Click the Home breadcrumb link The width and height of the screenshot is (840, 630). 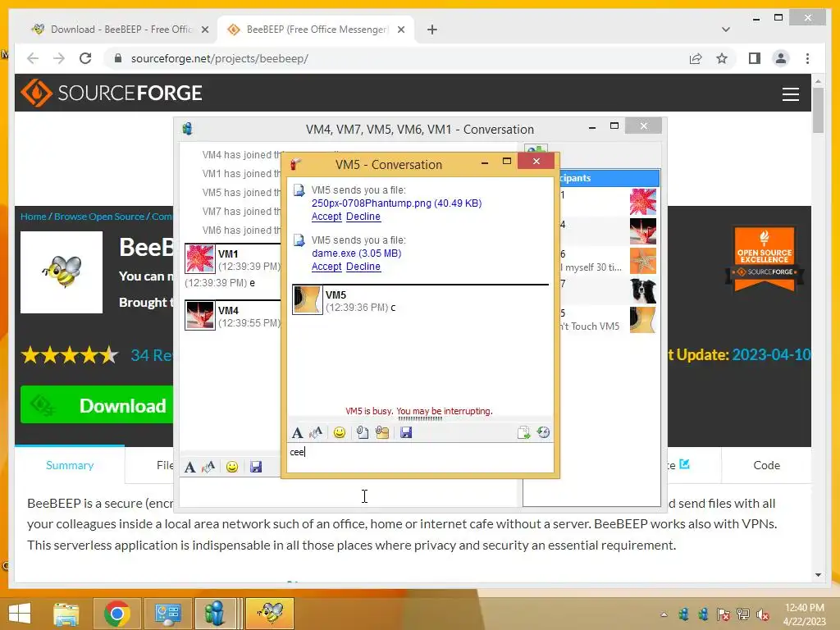tap(33, 217)
